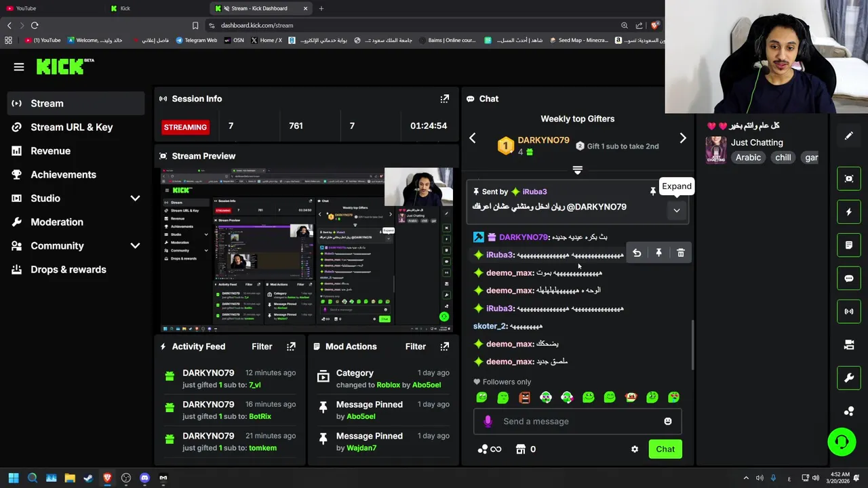Viewport: 868px width, 488px height.
Task: Delete iRuba3's highlighted chat message
Action: (x=681, y=253)
